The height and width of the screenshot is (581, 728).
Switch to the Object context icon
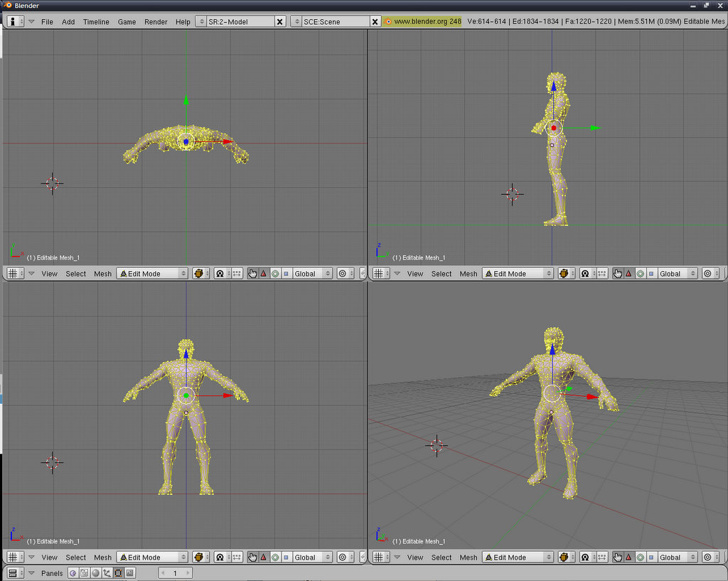[x=107, y=572]
